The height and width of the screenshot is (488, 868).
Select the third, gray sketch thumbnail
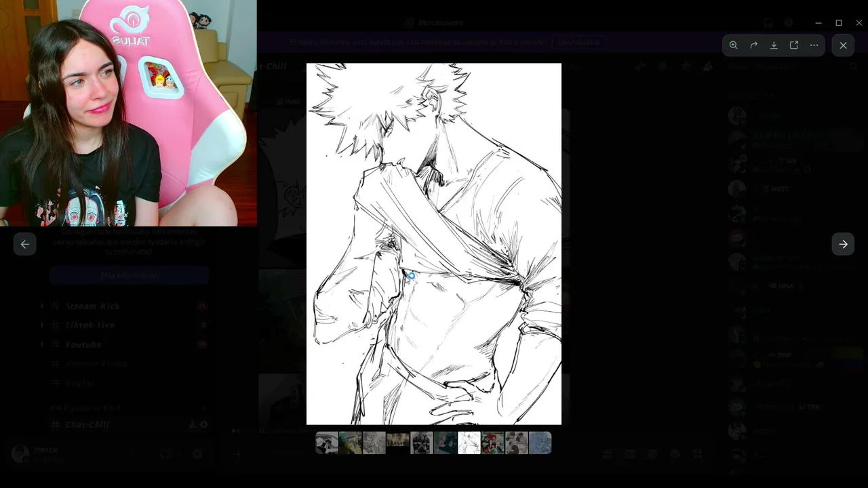pyautogui.click(x=374, y=443)
